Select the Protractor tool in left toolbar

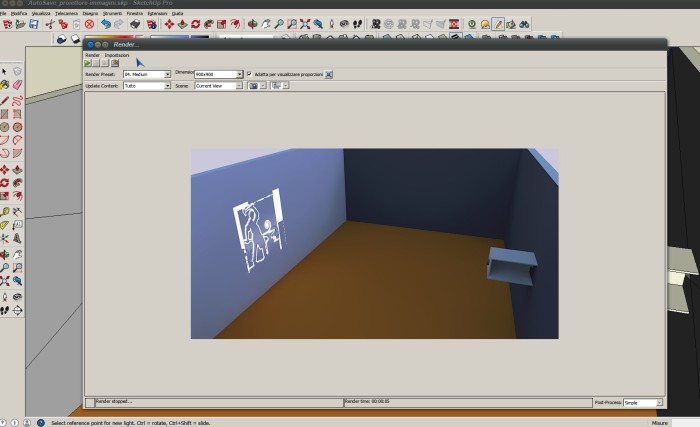pyautogui.click(x=4, y=225)
